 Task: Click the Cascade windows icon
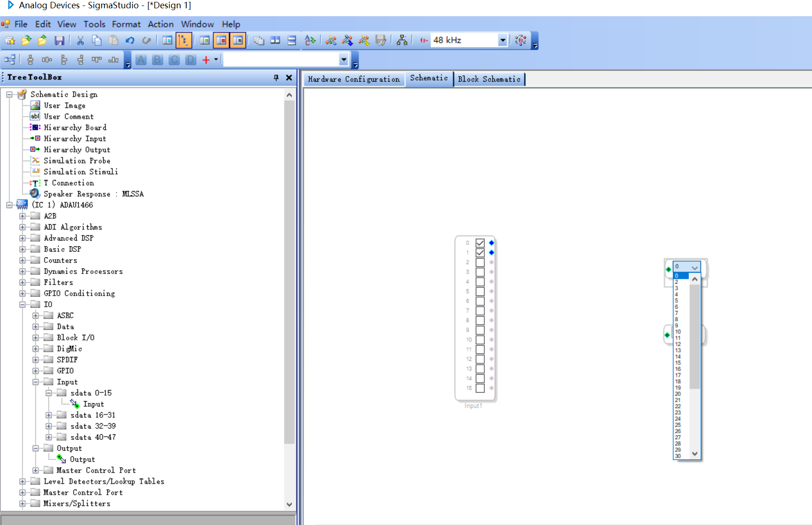coord(259,41)
